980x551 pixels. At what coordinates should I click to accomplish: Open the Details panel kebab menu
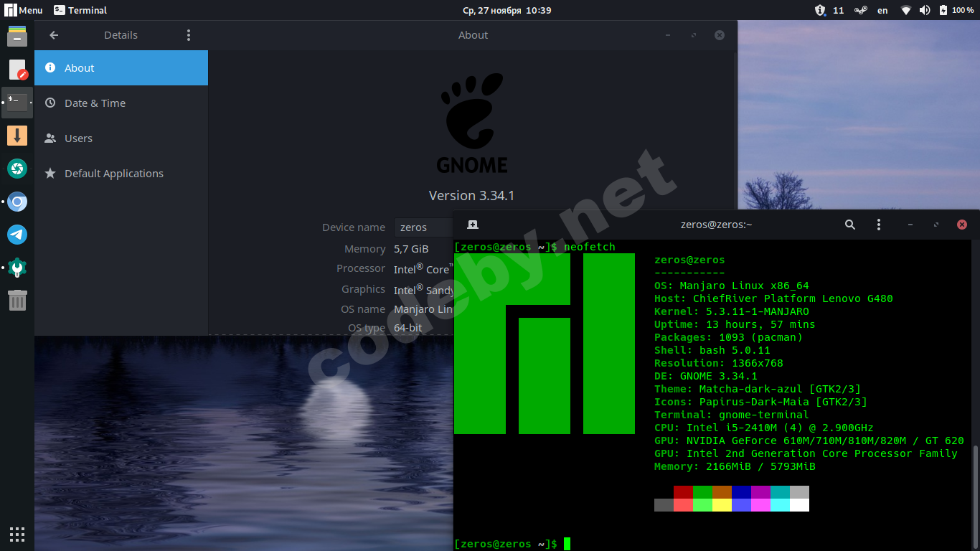(189, 35)
